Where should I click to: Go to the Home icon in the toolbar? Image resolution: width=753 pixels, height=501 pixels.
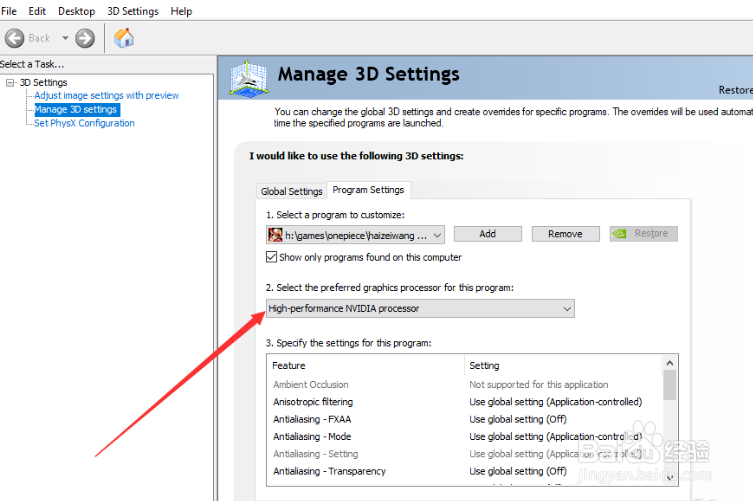(124, 38)
